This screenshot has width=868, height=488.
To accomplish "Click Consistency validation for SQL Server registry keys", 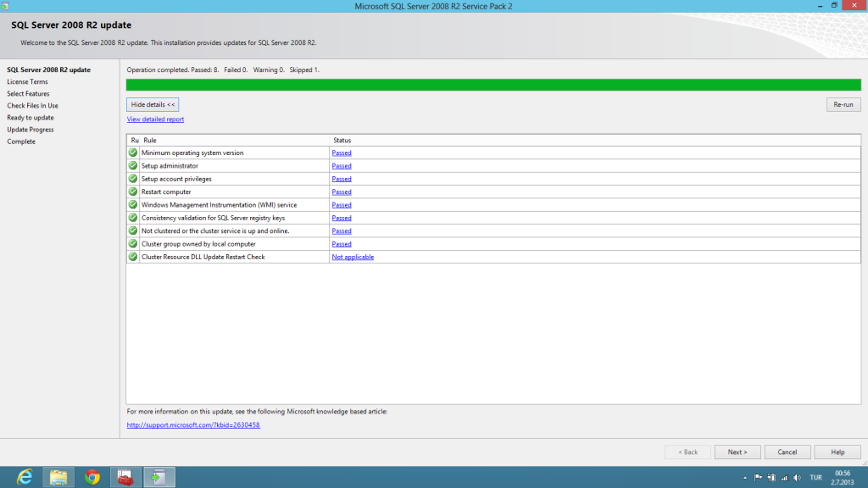I will (x=213, y=218).
